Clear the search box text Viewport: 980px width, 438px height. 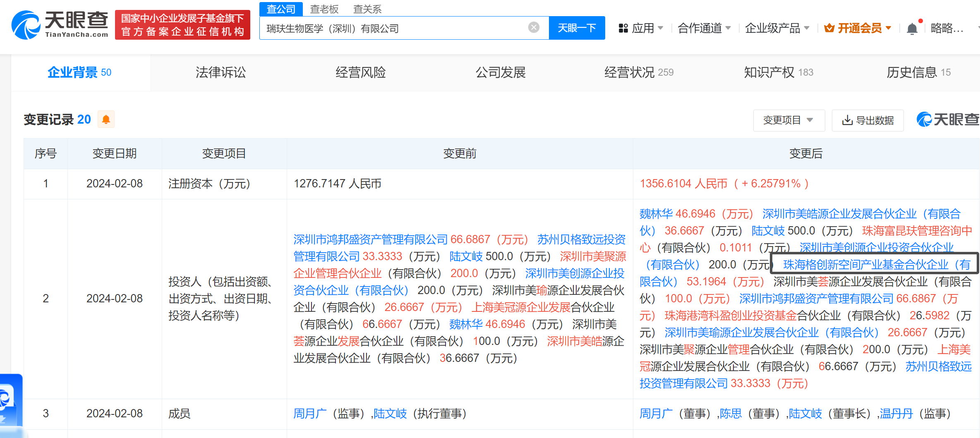point(534,28)
